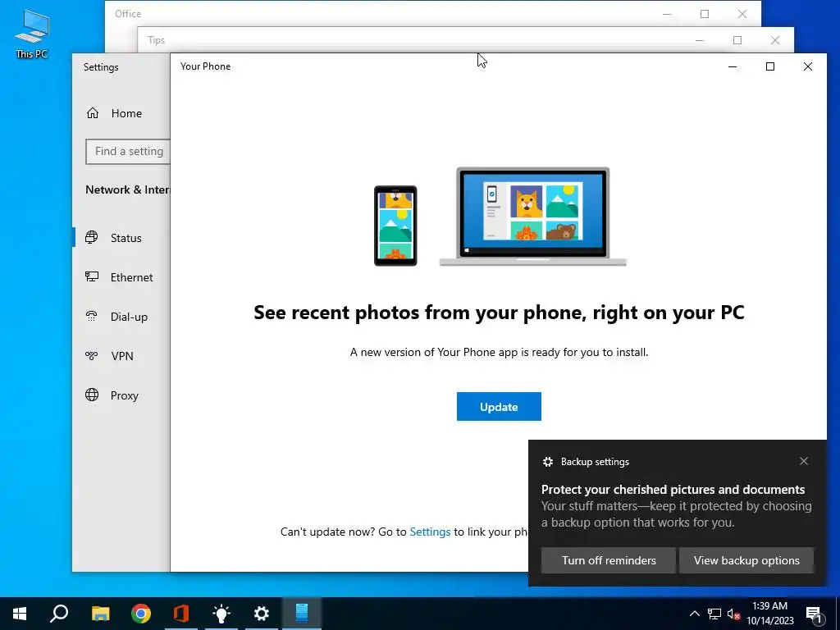Image resolution: width=840 pixels, height=630 pixels.
Task: Open VPN settings page
Action: pos(121,356)
